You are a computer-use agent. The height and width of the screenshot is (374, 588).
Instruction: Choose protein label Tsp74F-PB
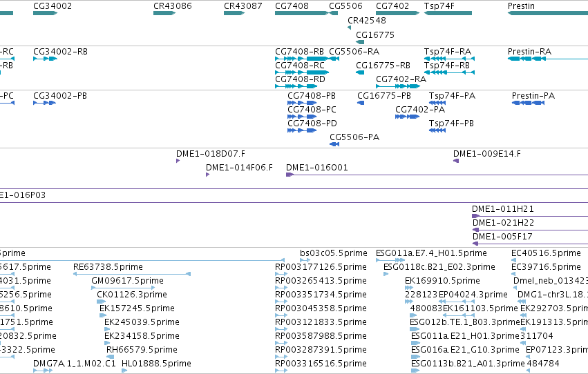pos(451,124)
